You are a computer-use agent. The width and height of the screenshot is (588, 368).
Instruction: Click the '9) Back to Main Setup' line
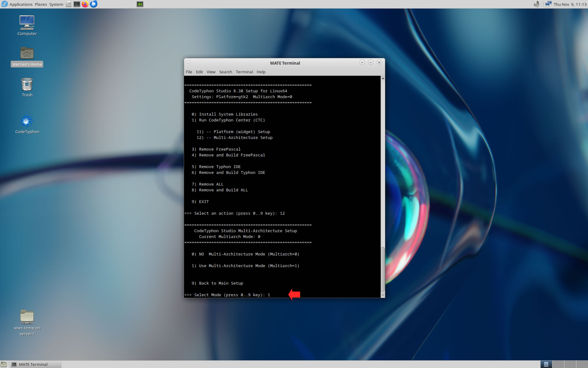coord(217,283)
